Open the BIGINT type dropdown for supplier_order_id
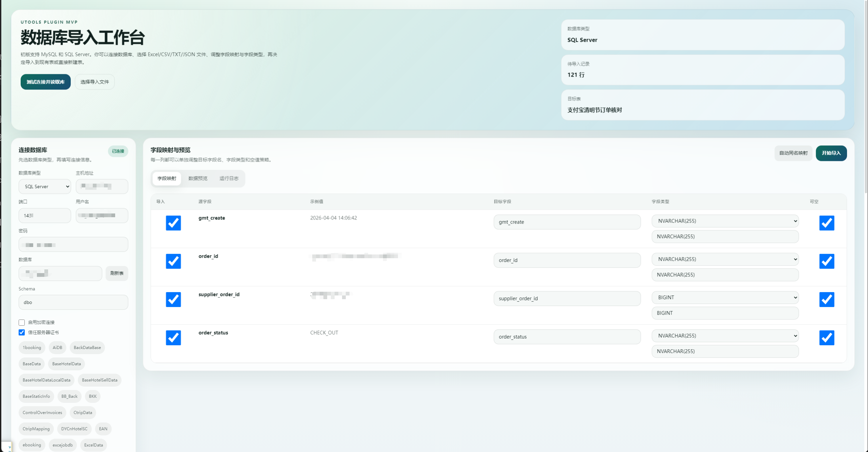The height and width of the screenshot is (452, 868). click(725, 297)
